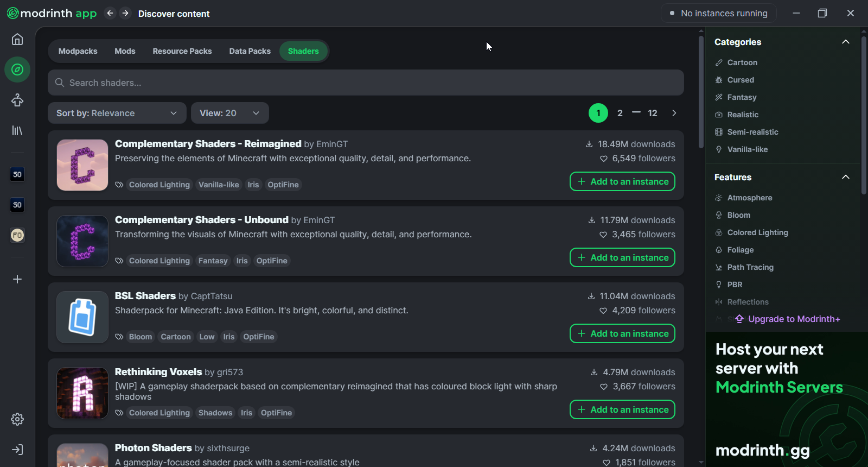Viewport: 868px width, 467px height.
Task: Click the No instances running status
Action: (x=719, y=13)
